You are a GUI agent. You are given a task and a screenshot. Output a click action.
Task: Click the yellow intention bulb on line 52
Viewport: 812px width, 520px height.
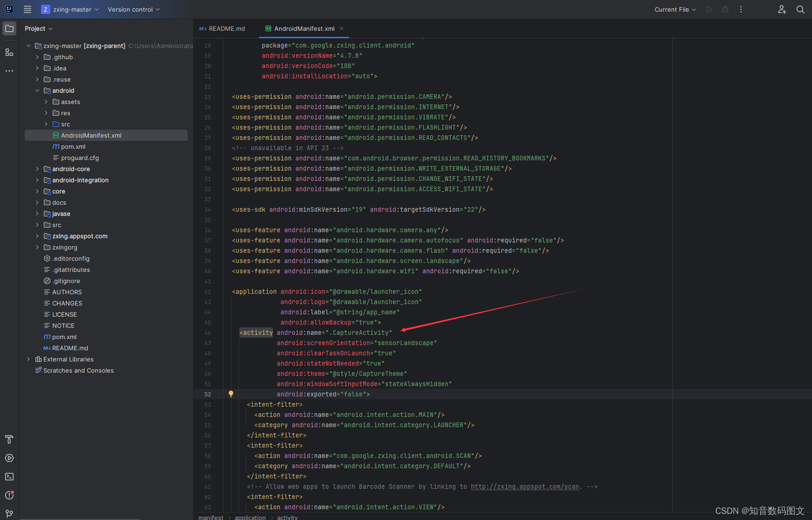(231, 394)
